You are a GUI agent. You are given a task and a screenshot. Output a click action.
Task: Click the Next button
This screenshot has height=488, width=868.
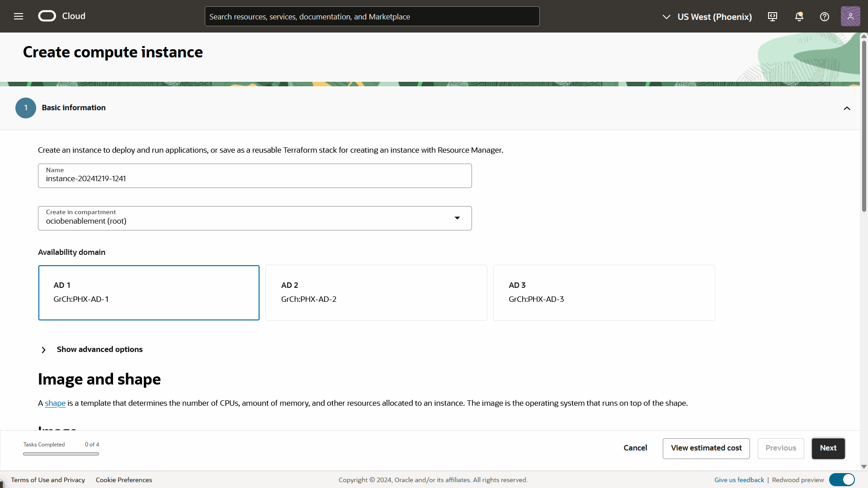click(x=828, y=448)
